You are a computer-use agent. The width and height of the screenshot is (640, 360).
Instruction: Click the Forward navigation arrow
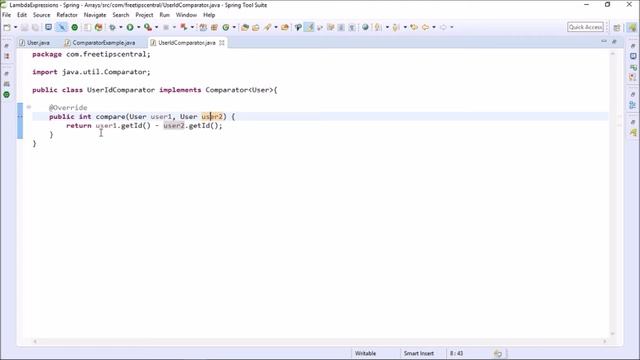(x=443, y=27)
